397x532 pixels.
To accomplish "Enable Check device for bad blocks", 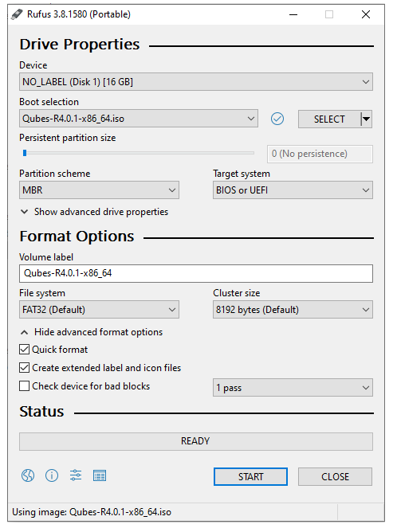I will click(x=24, y=385).
